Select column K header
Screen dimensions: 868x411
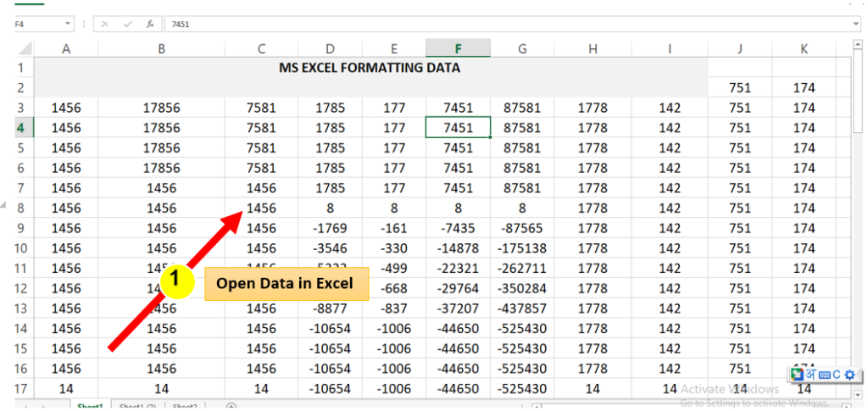(x=804, y=48)
